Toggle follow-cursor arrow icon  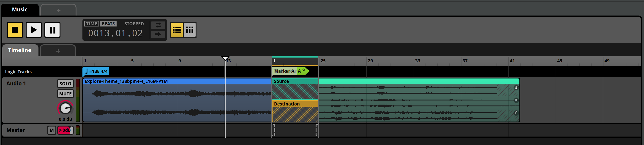pyautogui.click(x=158, y=34)
